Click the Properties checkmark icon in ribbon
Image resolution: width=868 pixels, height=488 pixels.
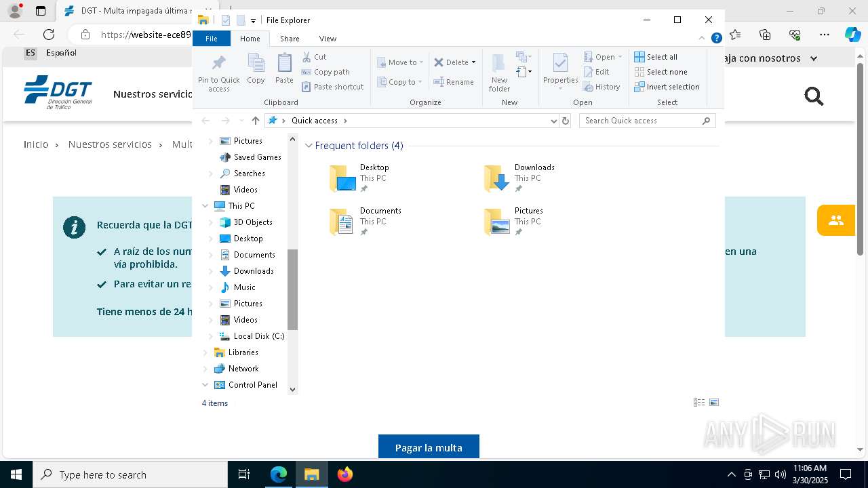[560, 64]
